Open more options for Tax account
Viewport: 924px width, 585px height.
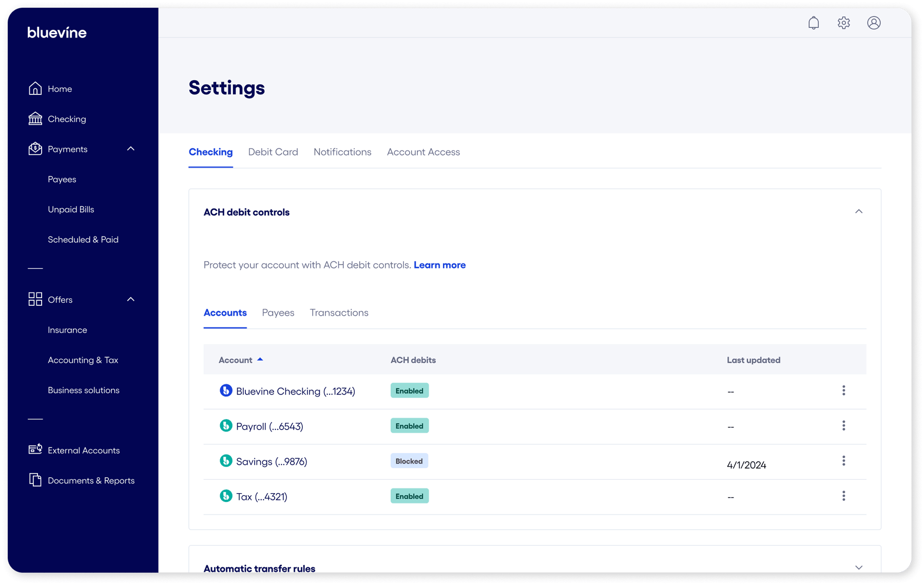[843, 496]
